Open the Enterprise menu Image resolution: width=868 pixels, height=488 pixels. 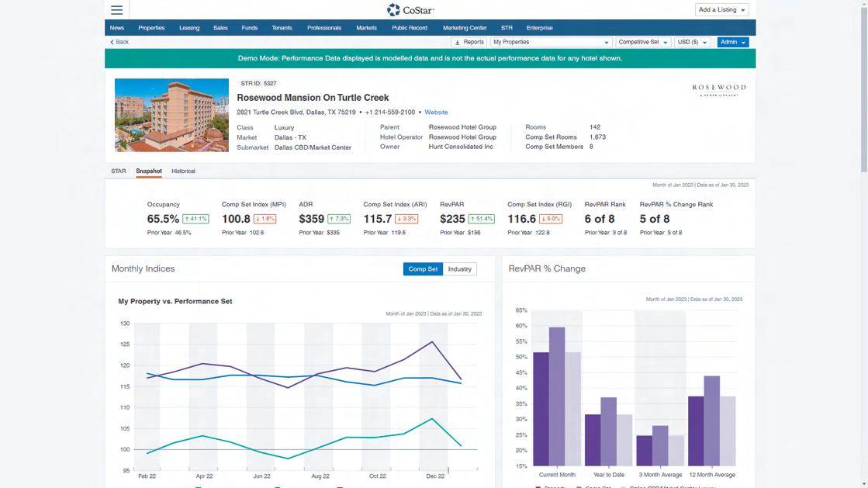point(539,28)
